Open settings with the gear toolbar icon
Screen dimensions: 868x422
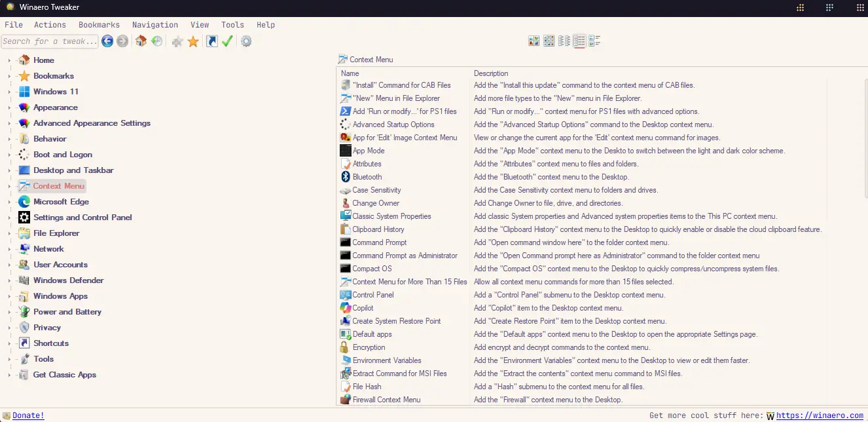pos(246,41)
